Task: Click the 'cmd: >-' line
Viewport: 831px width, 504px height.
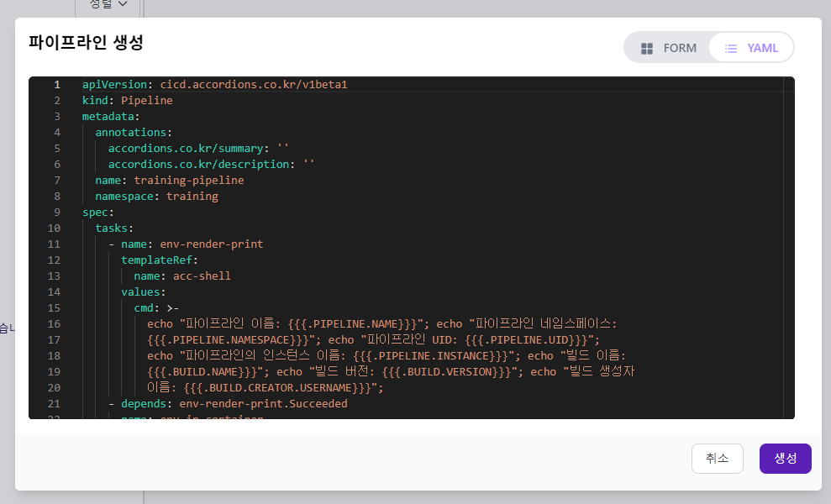Action: coord(156,307)
